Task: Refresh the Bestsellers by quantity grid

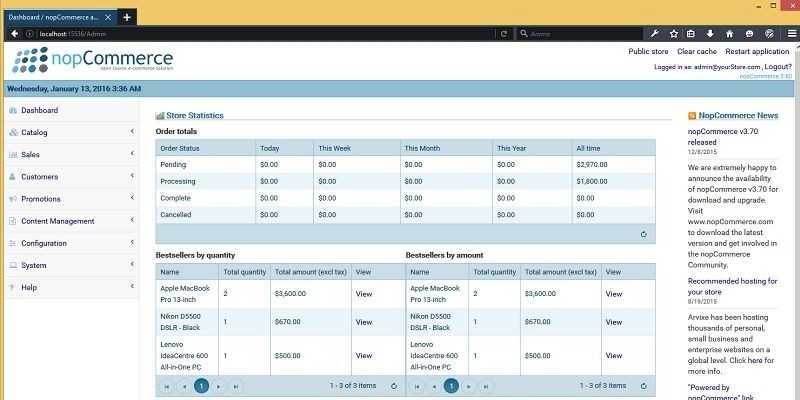Action: click(393, 385)
